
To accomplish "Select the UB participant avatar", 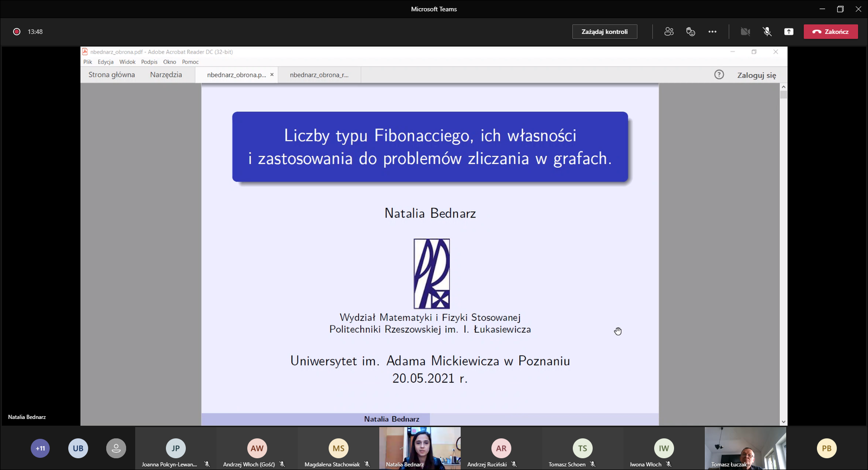I will (x=78, y=448).
